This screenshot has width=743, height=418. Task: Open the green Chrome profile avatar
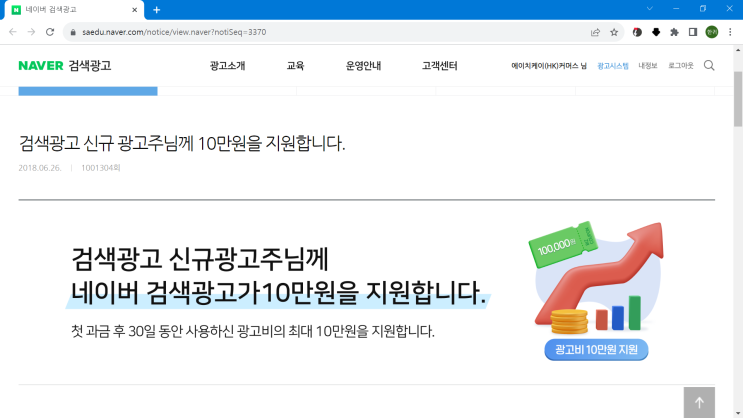click(x=712, y=32)
